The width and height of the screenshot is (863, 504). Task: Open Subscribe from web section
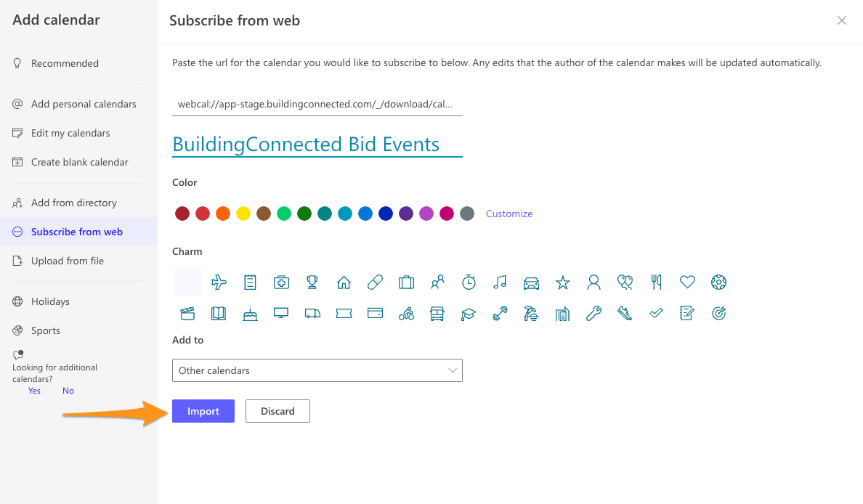[78, 232]
